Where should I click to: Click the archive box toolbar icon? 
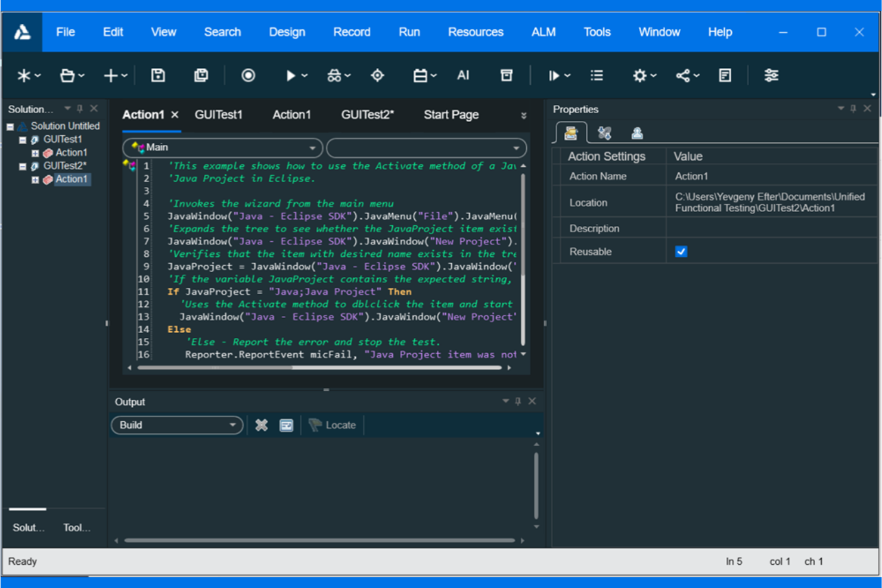tap(507, 76)
